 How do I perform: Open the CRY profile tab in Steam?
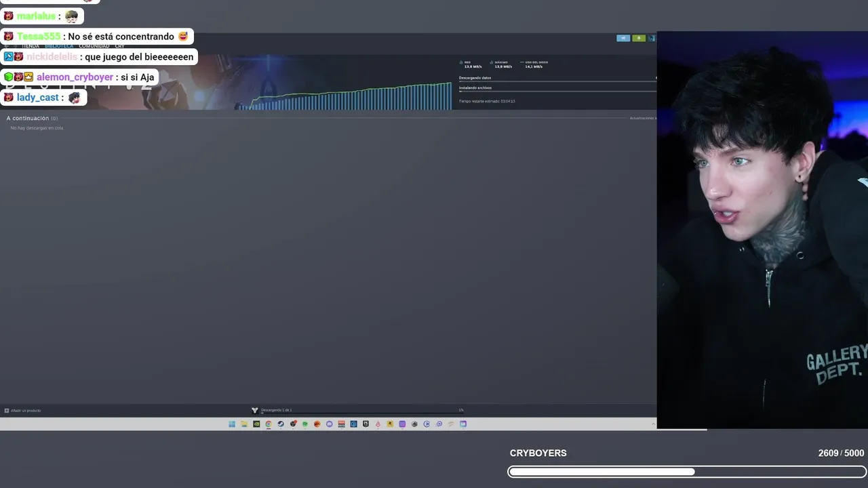119,46
